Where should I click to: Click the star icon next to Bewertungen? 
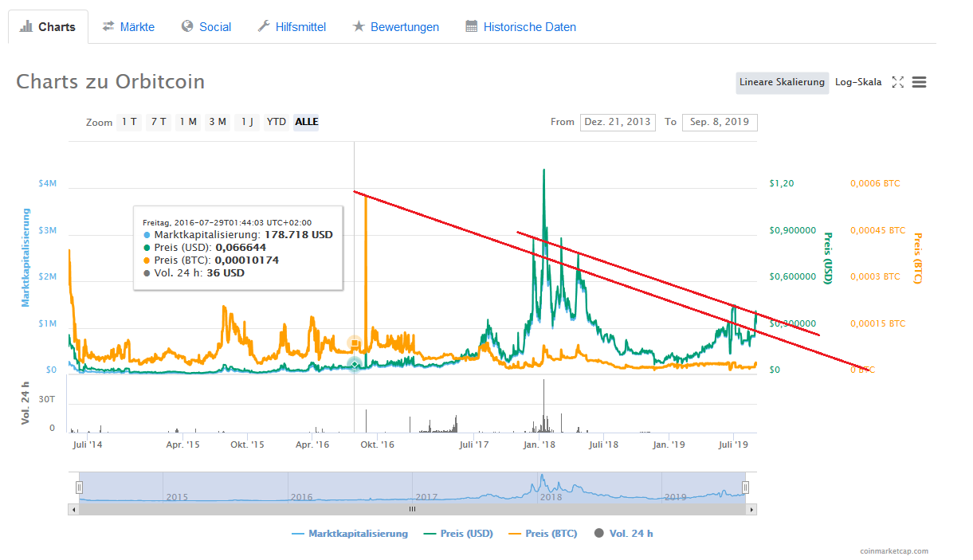click(359, 26)
